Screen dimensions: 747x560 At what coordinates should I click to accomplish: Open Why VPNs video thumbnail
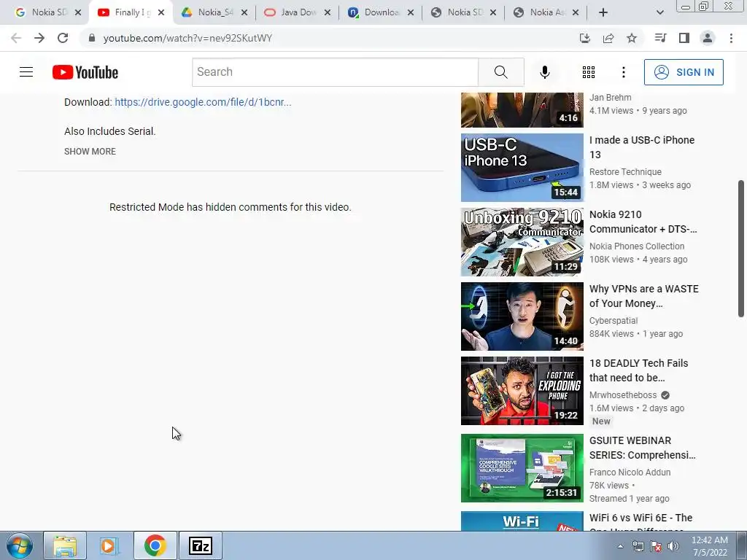(x=522, y=316)
